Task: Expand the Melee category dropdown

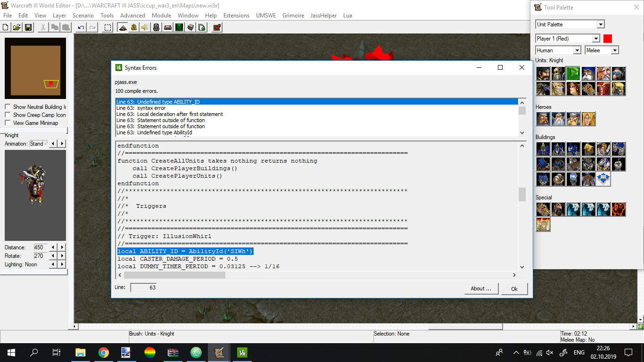Action: 602,50
